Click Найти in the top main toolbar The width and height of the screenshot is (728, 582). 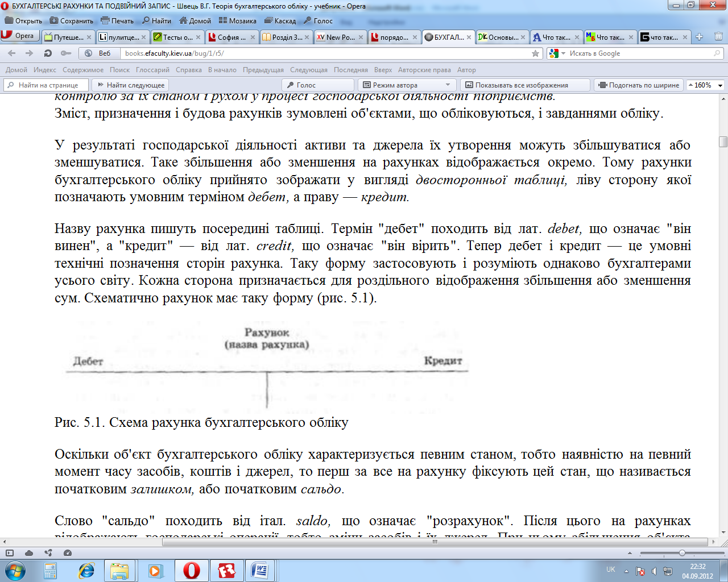point(156,20)
